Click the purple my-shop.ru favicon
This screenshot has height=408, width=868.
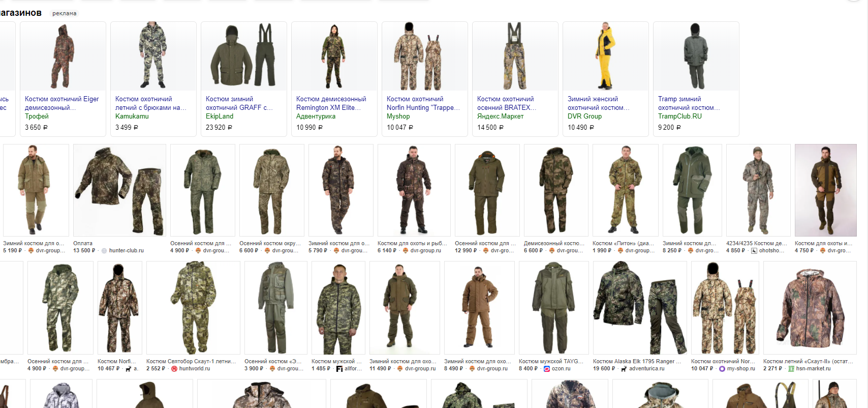(722, 369)
